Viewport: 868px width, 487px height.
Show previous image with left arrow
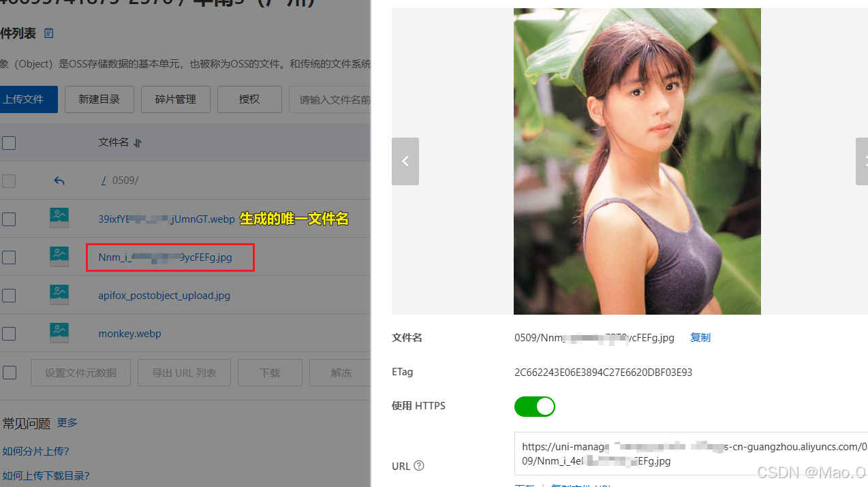(405, 161)
